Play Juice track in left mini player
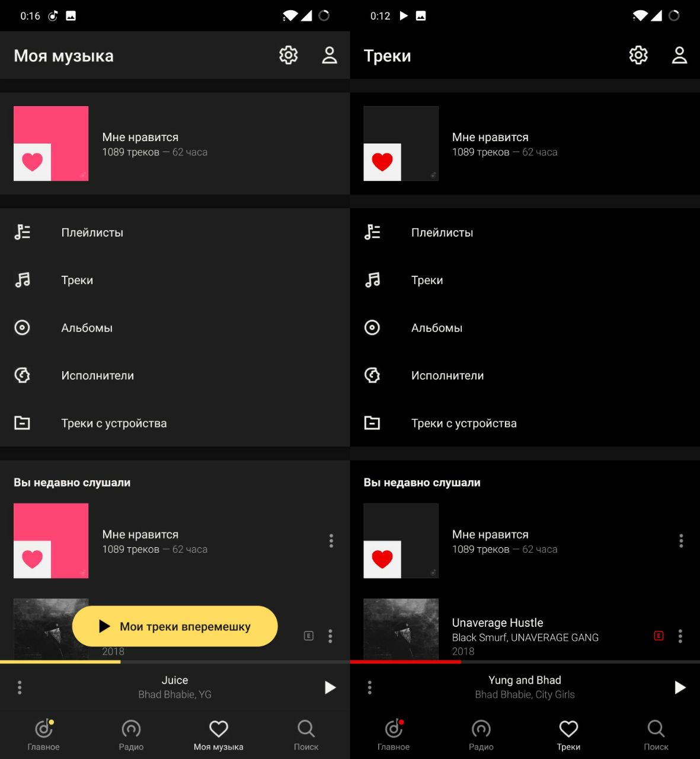Image resolution: width=700 pixels, height=759 pixels. [x=330, y=687]
